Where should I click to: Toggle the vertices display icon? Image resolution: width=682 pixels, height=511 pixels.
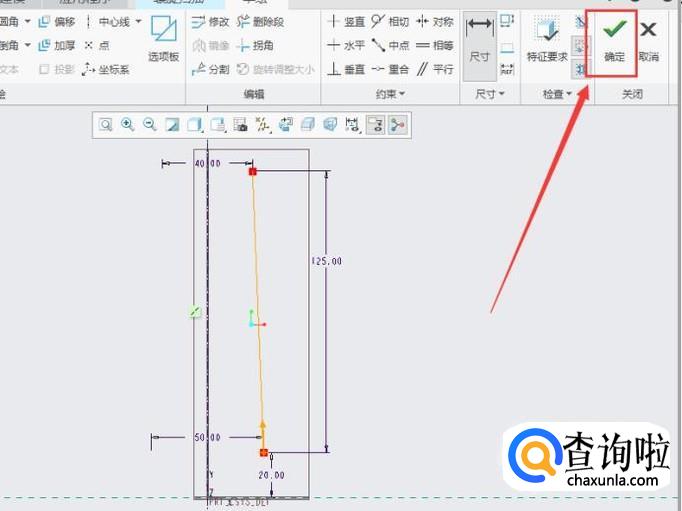coord(397,125)
